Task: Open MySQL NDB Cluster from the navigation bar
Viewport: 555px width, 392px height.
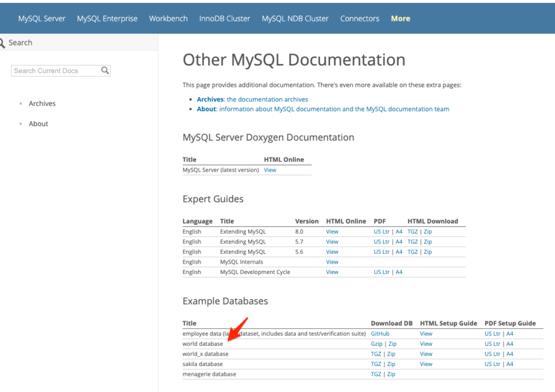Action: tap(295, 19)
